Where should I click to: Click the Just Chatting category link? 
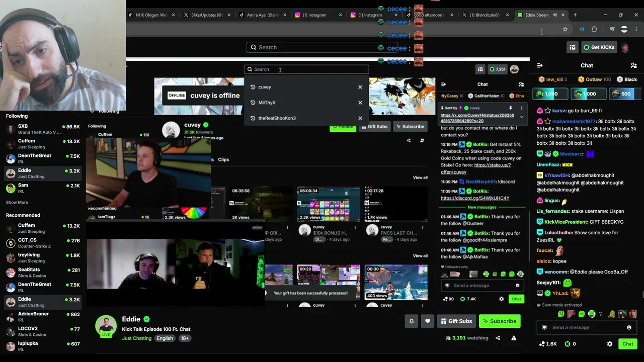(x=136, y=338)
